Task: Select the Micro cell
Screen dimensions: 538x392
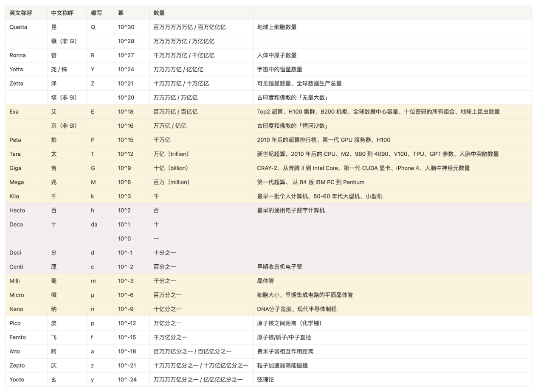Action: [x=26, y=295]
